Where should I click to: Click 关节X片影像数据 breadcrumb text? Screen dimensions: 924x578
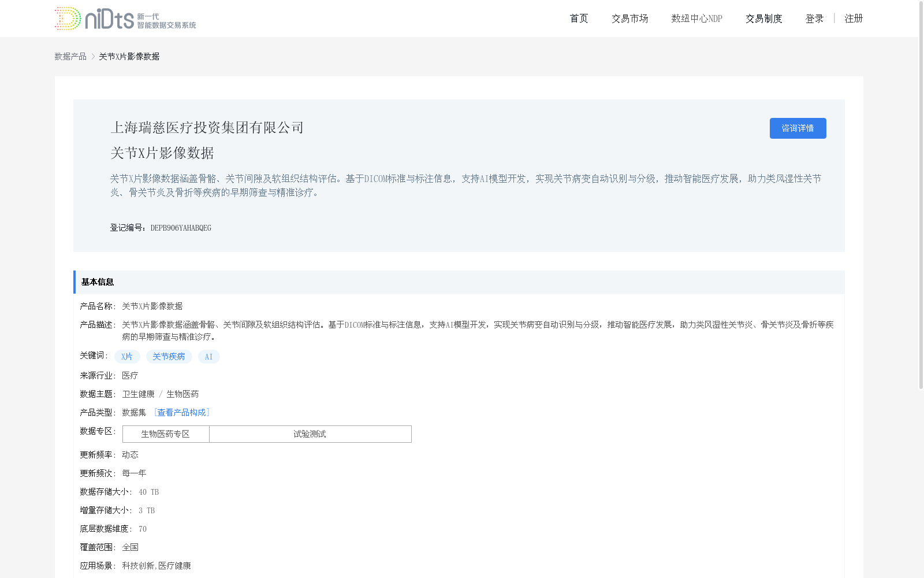129,56
